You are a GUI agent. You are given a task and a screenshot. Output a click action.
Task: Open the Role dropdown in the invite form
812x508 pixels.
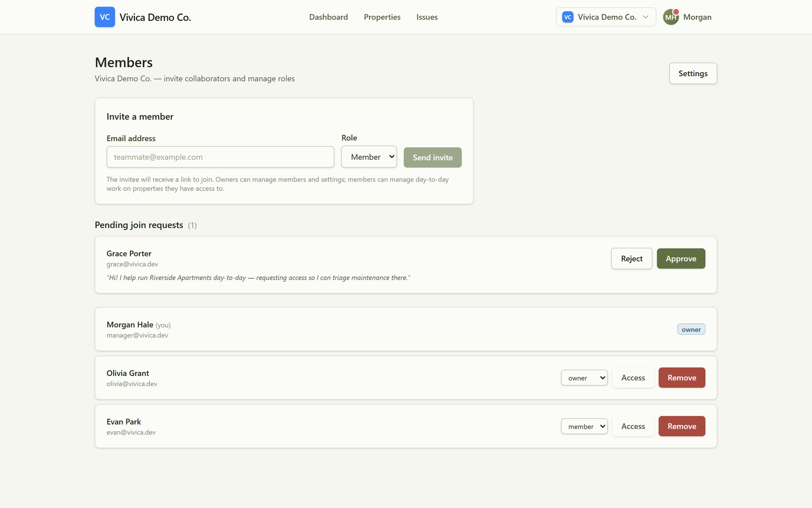click(x=369, y=157)
